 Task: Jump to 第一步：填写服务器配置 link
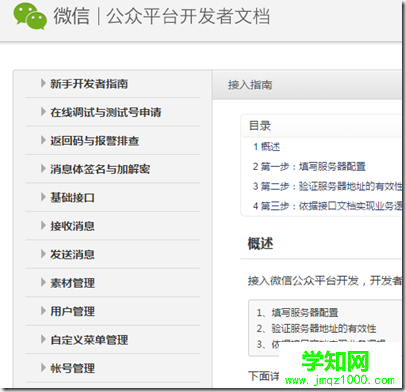(x=309, y=166)
